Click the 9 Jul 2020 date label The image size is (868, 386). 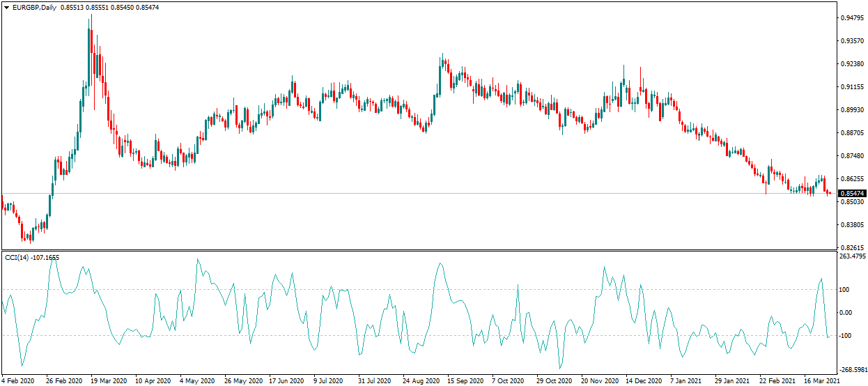pos(328,381)
